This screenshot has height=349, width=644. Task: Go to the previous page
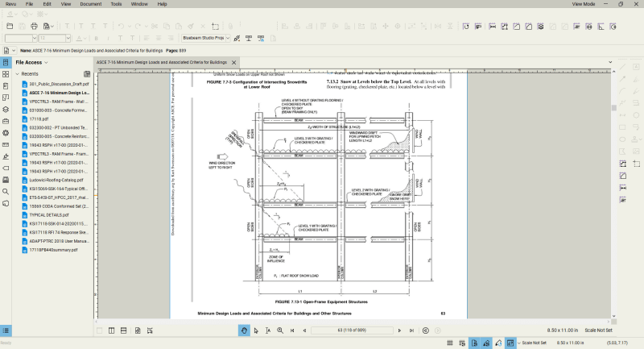(x=304, y=330)
